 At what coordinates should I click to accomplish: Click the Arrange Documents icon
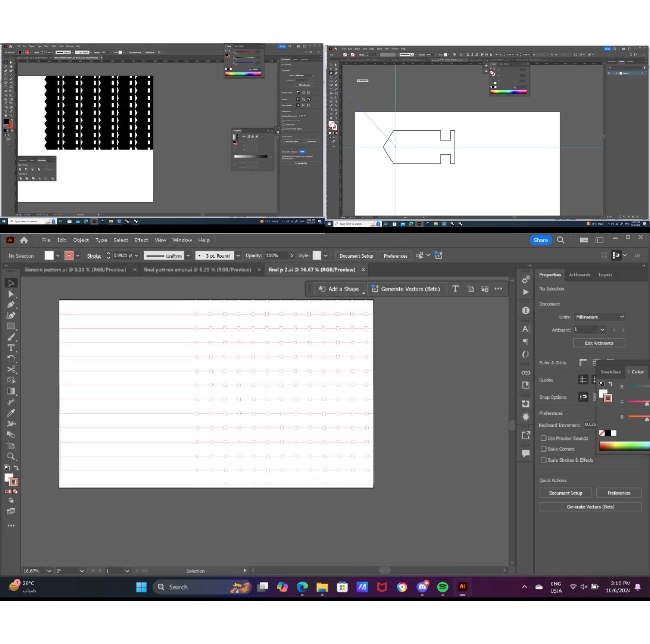coord(584,240)
